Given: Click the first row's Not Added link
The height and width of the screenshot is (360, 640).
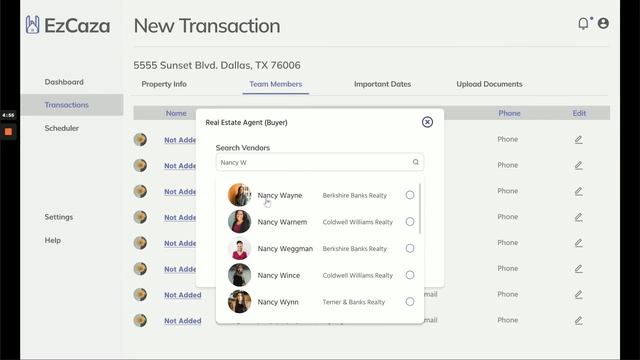Looking at the screenshot, I should [180, 140].
